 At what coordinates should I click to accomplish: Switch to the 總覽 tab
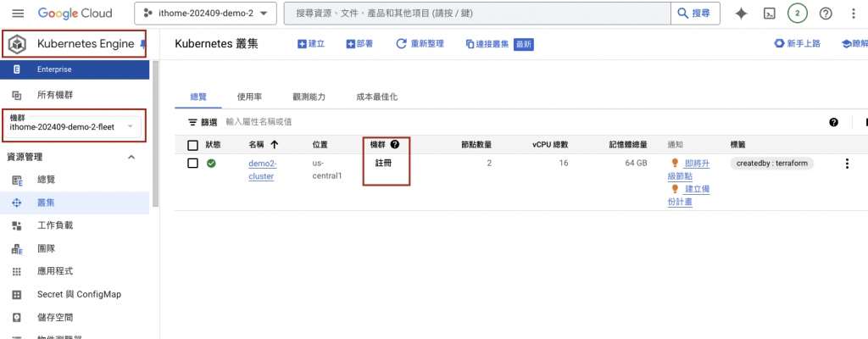click(198, 97)
